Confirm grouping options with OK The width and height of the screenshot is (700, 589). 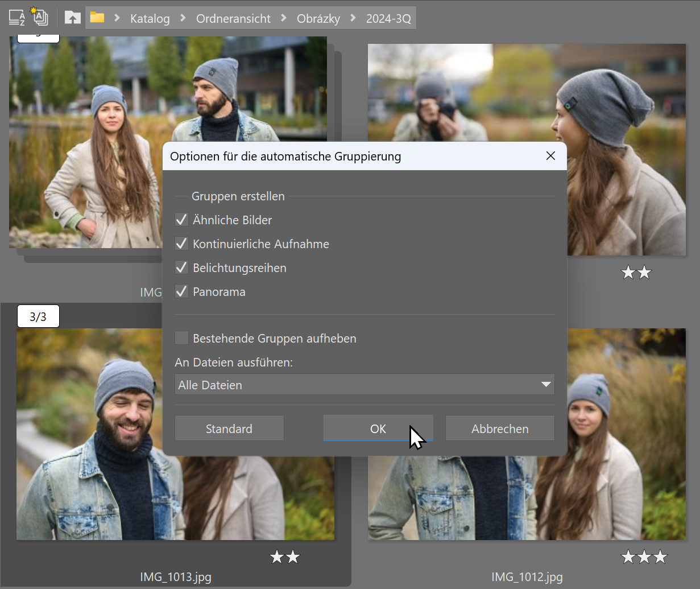[378, 428]
